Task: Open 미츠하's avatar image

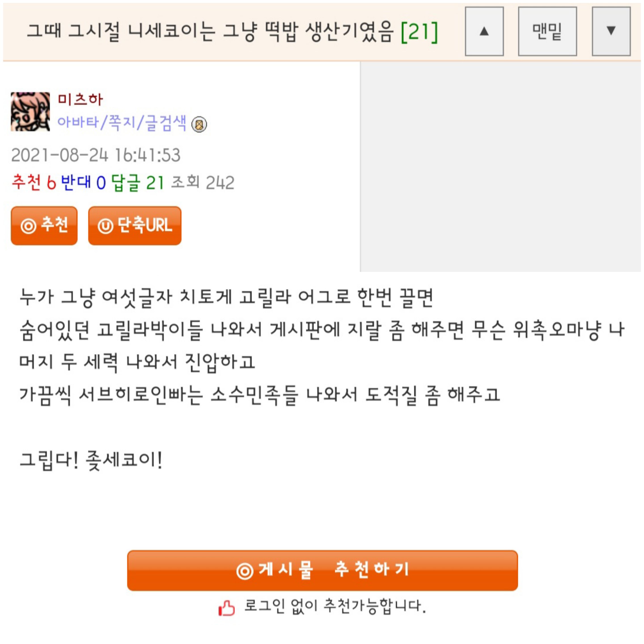Action: click(30, 112)
